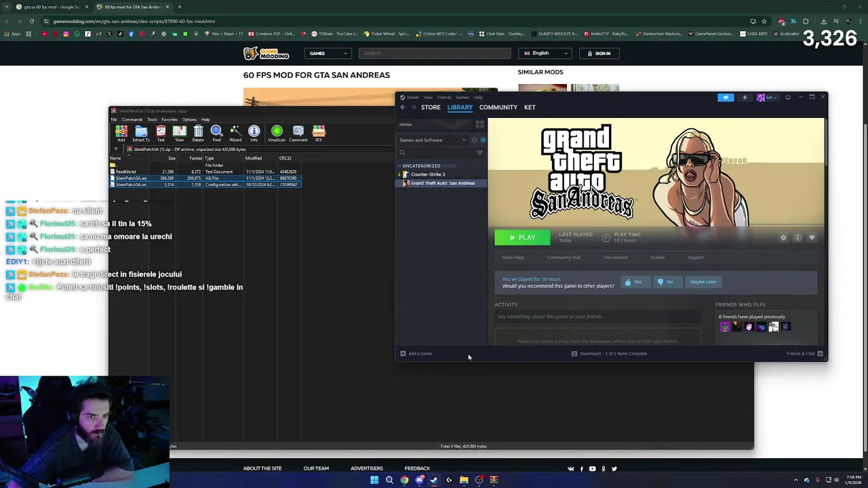Open Discussions link in Steam game page
This screenshot has width=868, height=488.
click(616, 258)
